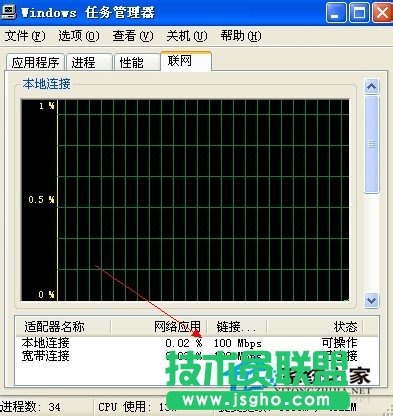The height and width of the screenshot is (416, 393).
Task: Click the 本地连接 network usage graph
Action: [185, 200]
